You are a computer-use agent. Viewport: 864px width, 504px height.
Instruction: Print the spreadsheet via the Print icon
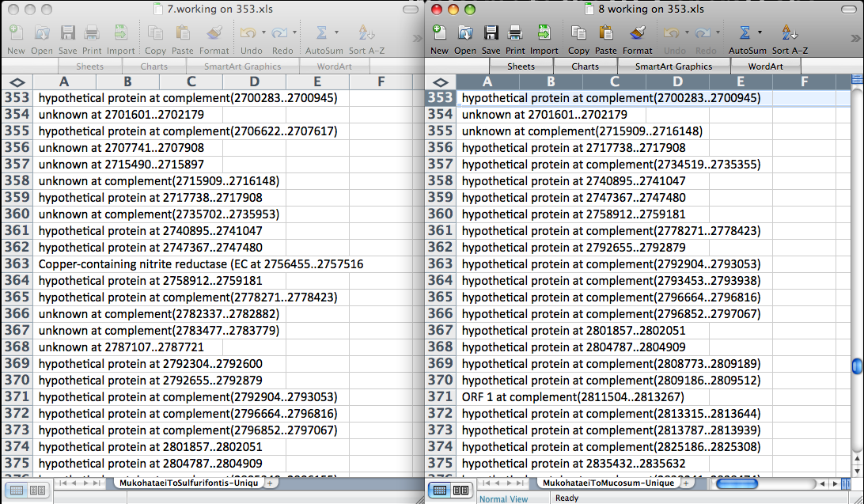pos(516,37)
